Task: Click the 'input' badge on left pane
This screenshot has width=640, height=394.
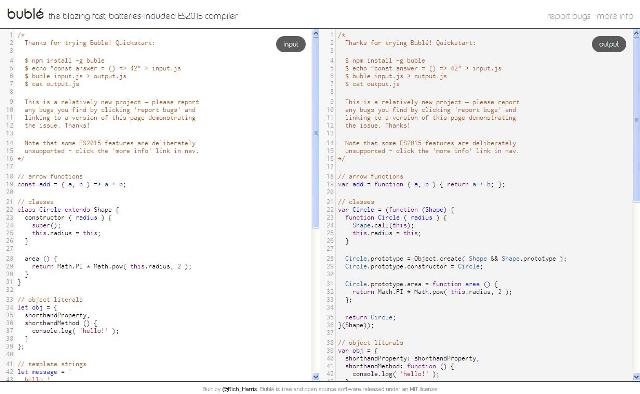Action: click(291, 44)
